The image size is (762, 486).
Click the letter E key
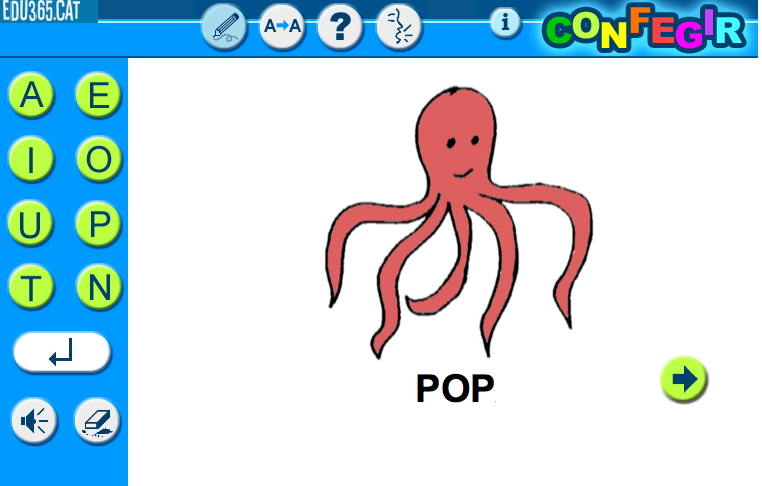(x=99, y=95)
